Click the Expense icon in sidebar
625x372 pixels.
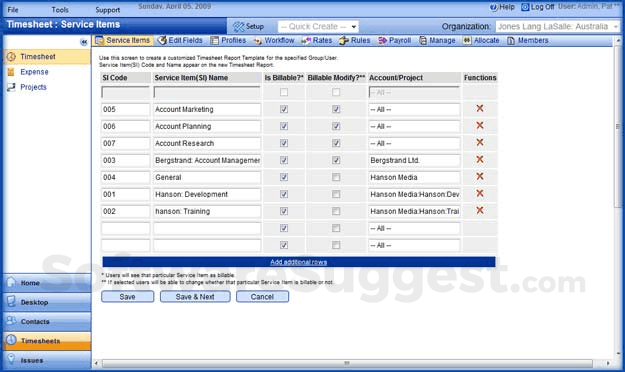[x=11, y=72]
